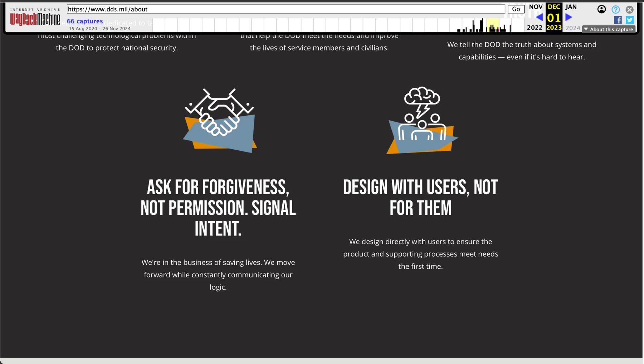644x364 pixels.
Task: Select year 2024 in timeline
Action: [572, 28]
